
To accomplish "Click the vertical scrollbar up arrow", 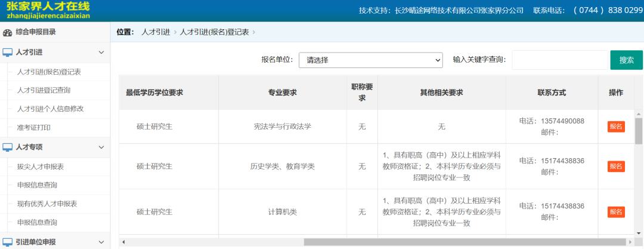I will point(639,114).
